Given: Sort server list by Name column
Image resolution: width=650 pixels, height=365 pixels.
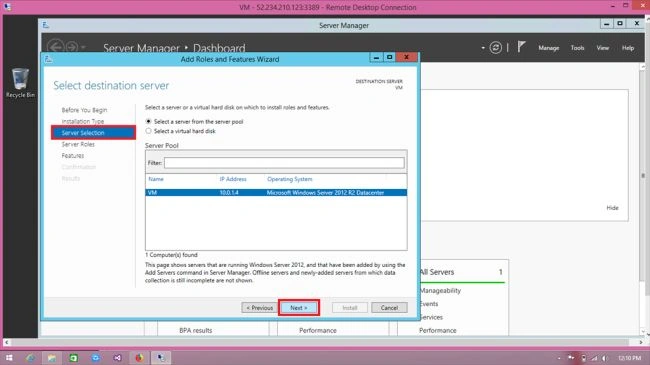Looking at the screenshot, I should (x=156, y=179).
